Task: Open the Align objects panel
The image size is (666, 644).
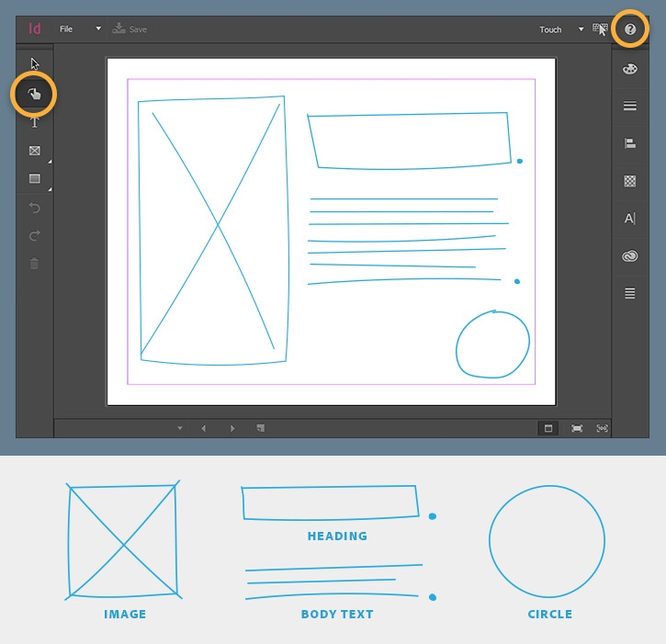Action: [x=630, y=143]
